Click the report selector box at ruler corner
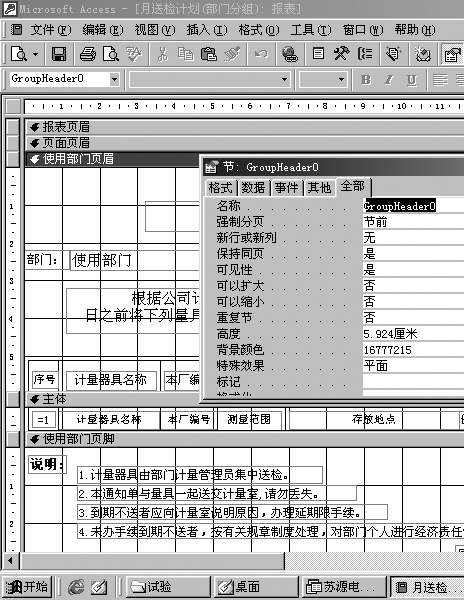 [x=13, y=106]
